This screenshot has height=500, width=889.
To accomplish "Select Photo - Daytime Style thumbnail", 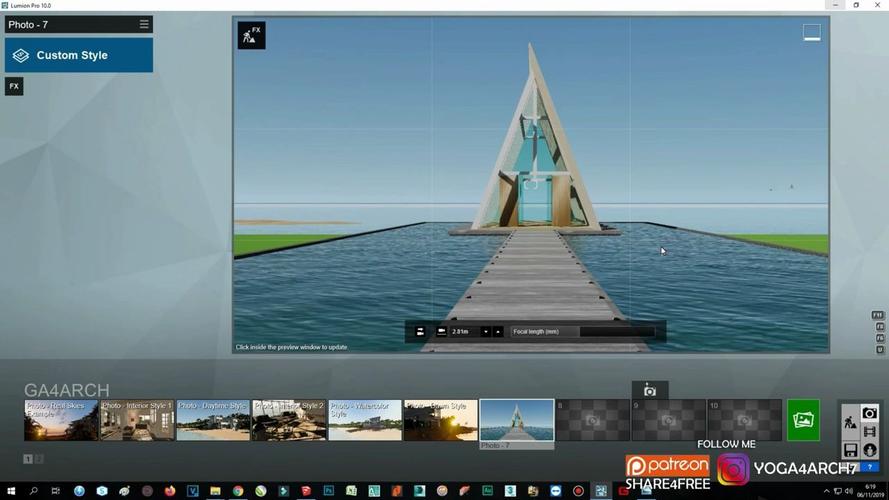I will [213, 420].
